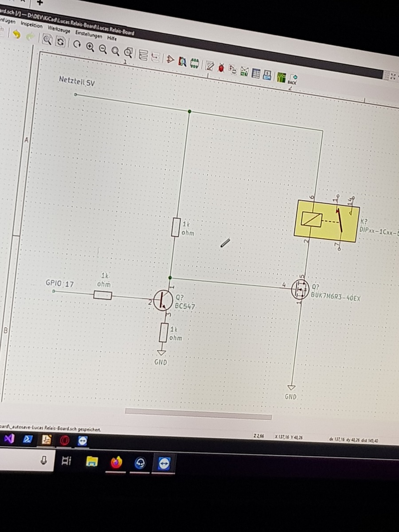This screenshot has height=532, width=399.
Task: Open File Explorer from the local taskbar
Action: [x=92, y=462]
